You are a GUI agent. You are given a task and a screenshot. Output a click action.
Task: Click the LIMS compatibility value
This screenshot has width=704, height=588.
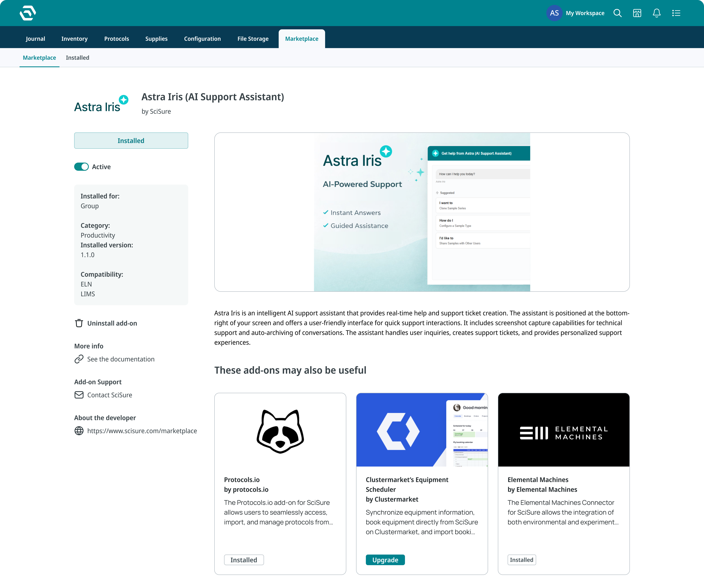[x=88, y=294]
